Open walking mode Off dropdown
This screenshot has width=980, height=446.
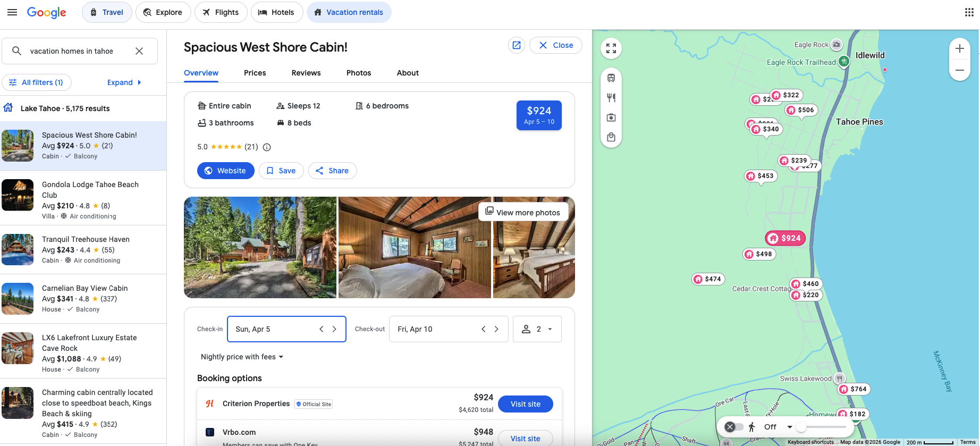[778, 427]
